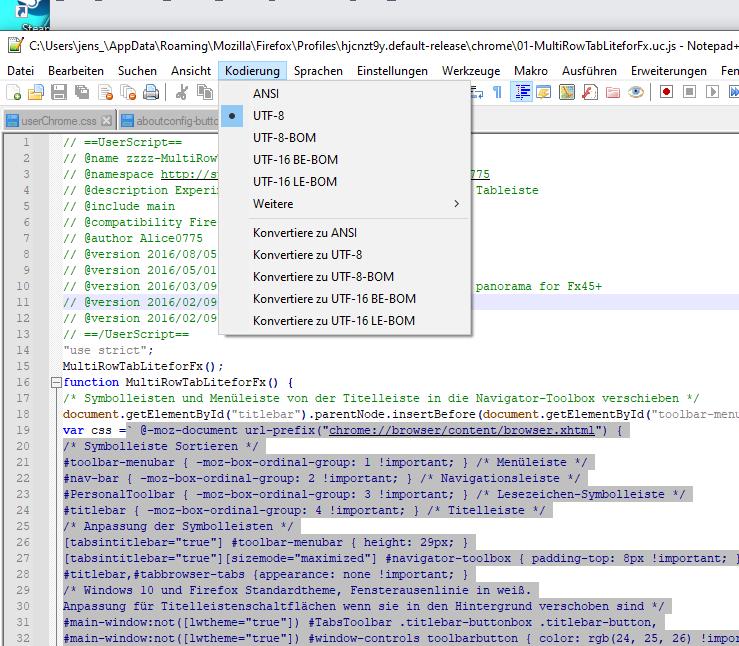Click the Show all characters pilcrow icon
739x646 pixels.
(x=497, y=93)
